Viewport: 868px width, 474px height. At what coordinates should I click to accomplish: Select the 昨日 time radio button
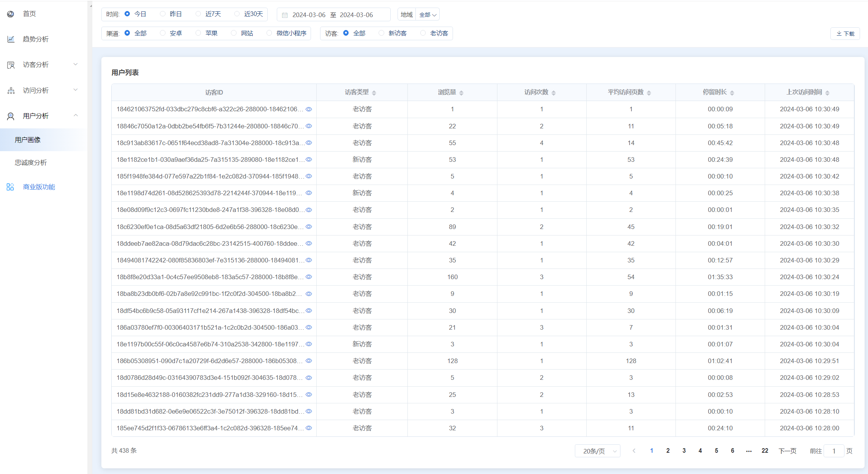(x=163, y=14)
